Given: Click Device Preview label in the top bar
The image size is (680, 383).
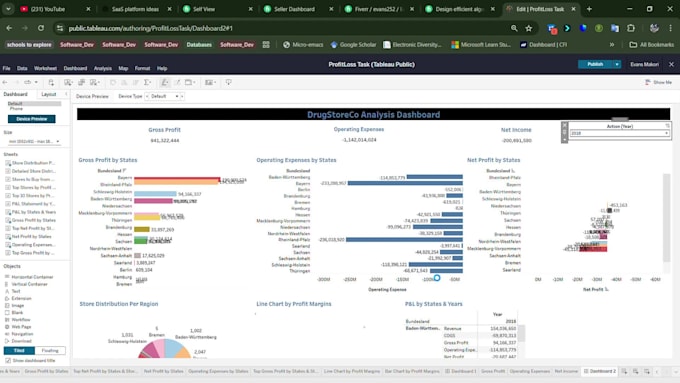Looking at the screenshot, I should coord(92,96).
